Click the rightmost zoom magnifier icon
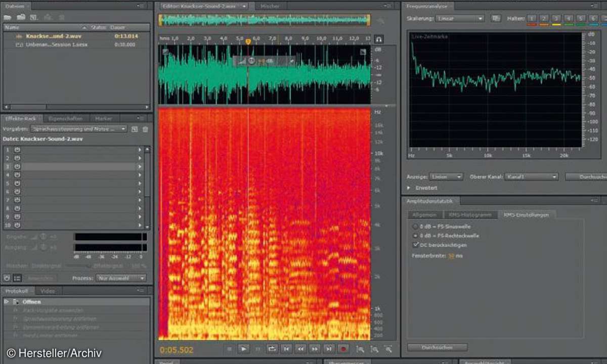Viewport: 607px width, 364px height. (x=388, y=349)
